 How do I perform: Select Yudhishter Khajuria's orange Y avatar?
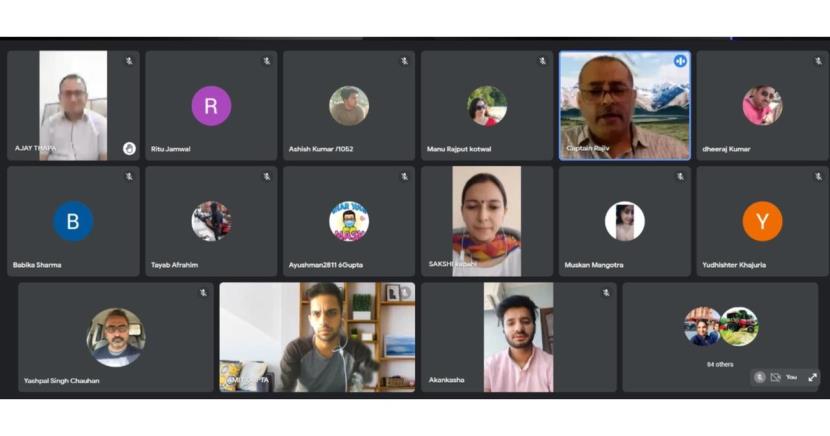[762, 221]
